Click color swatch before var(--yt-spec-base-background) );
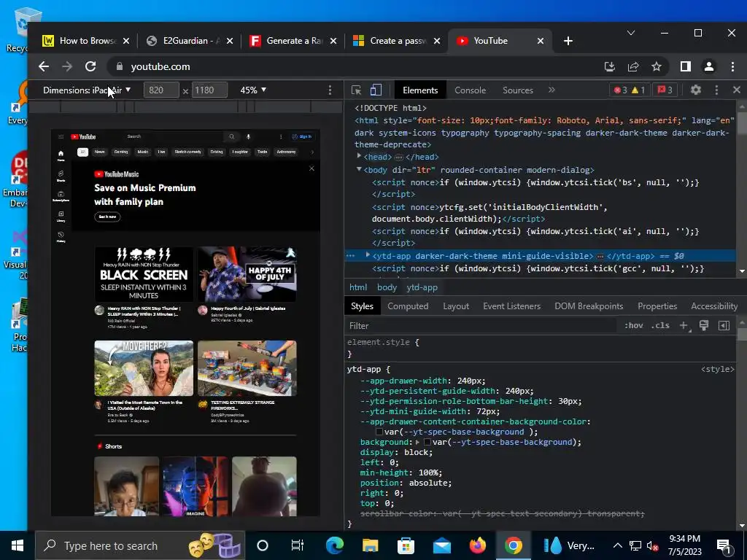Image resolution: width=747 pixels, height=560 pixels. click(379, 432)
